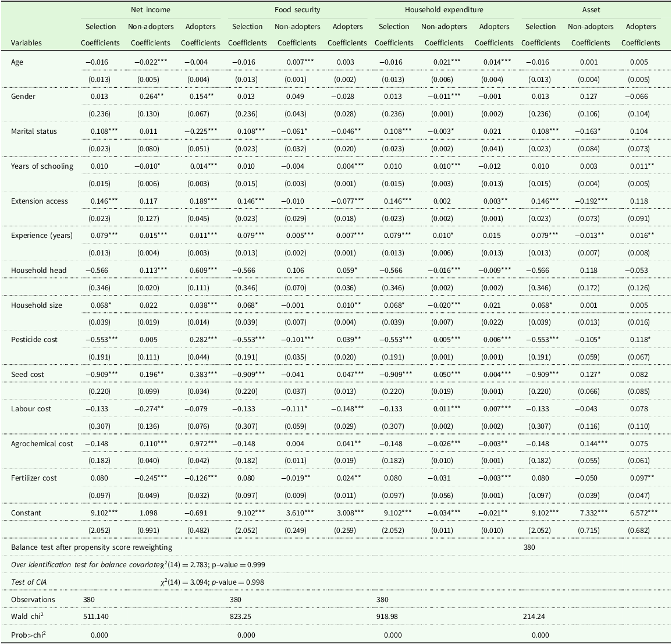Click the Wald chi² value 511.140
Screen dimensions: 672x644
tap(98, 616)
